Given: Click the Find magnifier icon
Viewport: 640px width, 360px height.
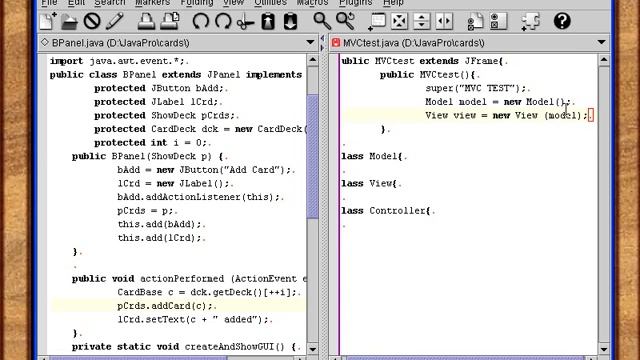Looking at the screenshot, I should [x=322, y=21].
